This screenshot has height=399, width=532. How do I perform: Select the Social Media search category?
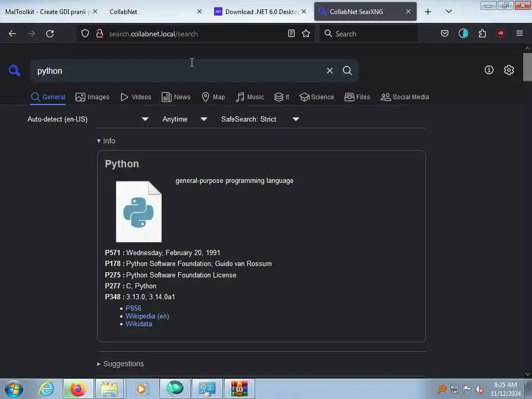(x=405, y=97)
